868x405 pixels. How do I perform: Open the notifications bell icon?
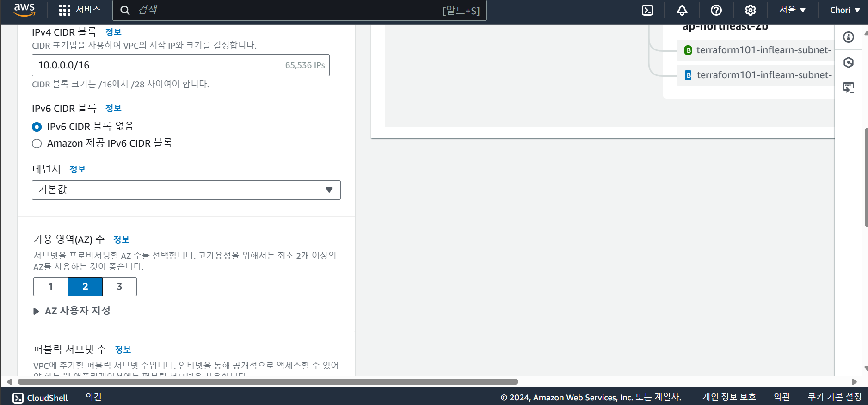[682, 10]
